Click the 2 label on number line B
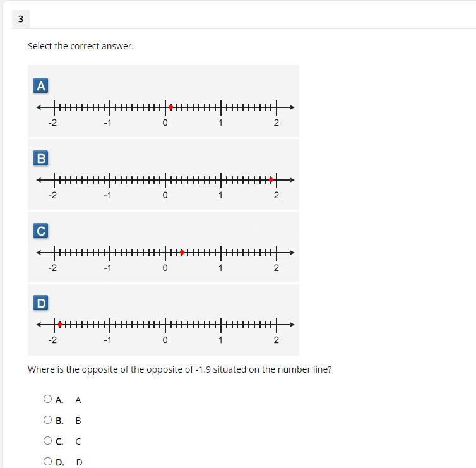This screenshot has width=476, height=468. click(x=277, y=195)
